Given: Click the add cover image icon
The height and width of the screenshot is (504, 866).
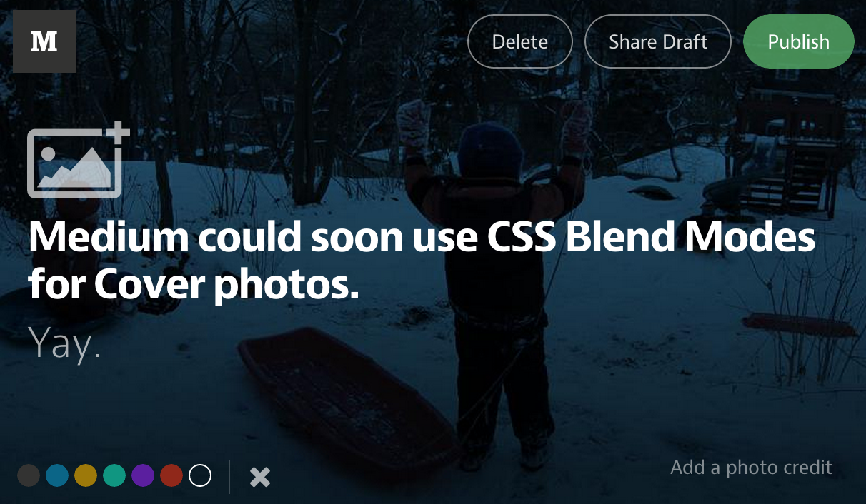Looking at the screenshot, I should click(79, 160).
